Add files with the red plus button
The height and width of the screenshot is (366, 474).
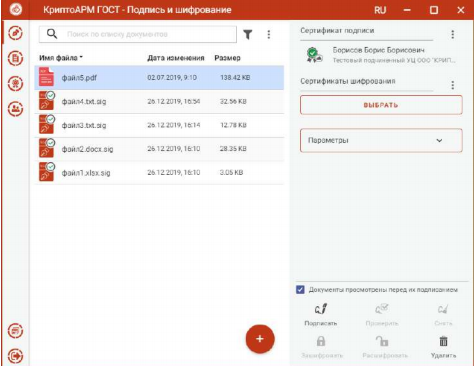click(x=260, y=339)
